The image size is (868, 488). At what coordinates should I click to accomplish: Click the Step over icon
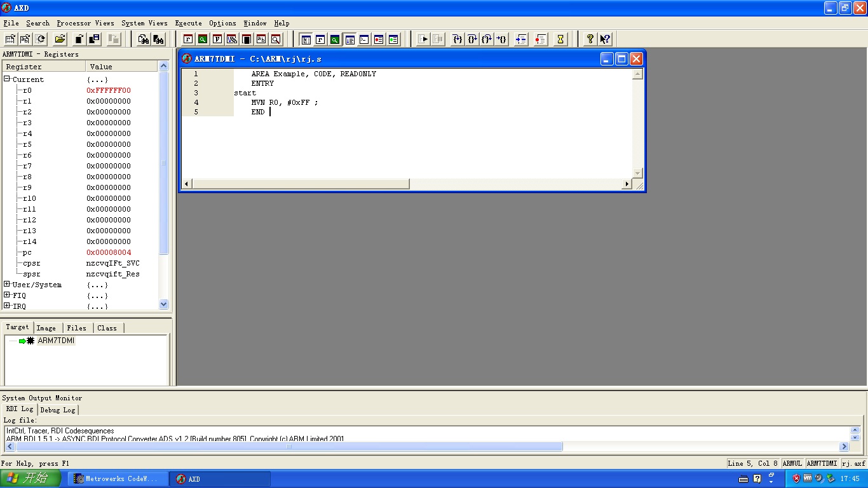pyautogui.click(x=472, y=39)
